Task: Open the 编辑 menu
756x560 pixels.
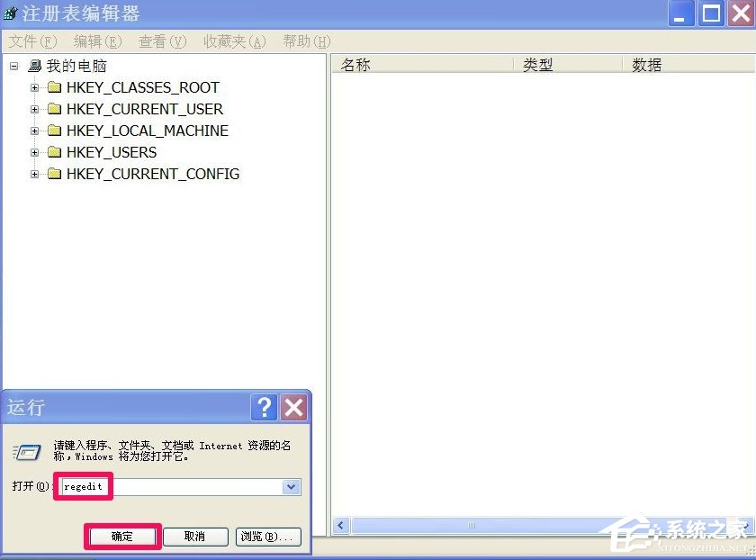Action: coord(96,41)
